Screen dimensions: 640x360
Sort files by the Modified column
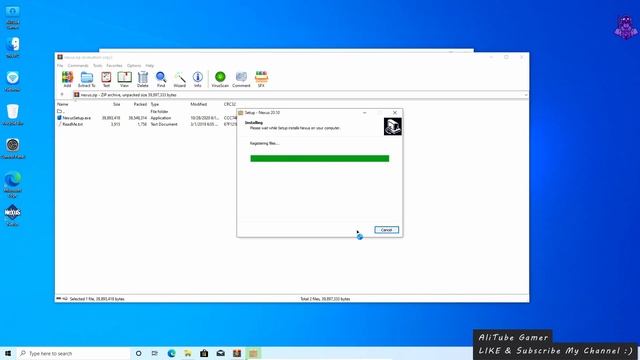click(199, 104)
